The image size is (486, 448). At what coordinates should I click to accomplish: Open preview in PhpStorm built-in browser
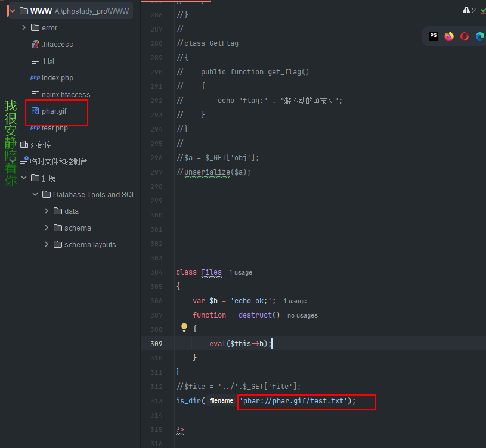(434, 36)
